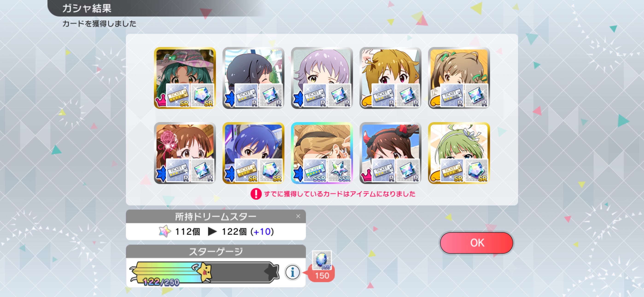
Task: Tap the R crystal icon on the twin-tail card
Action: click(476, 96)
